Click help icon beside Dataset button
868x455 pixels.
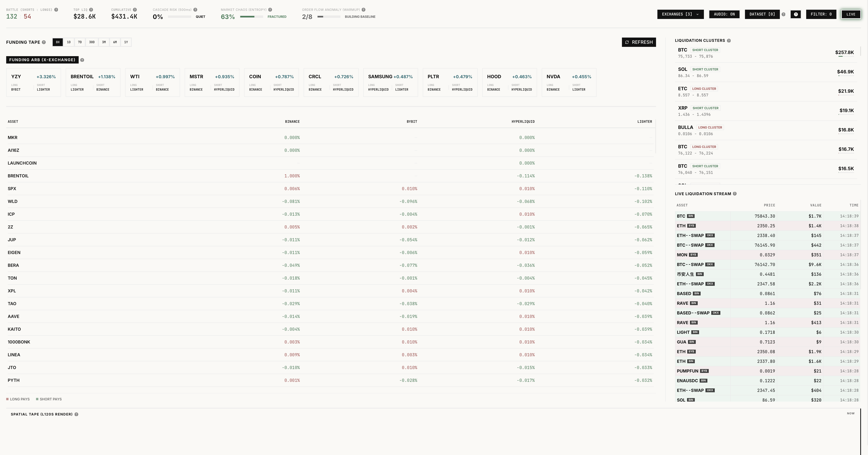tap(783, 15)
